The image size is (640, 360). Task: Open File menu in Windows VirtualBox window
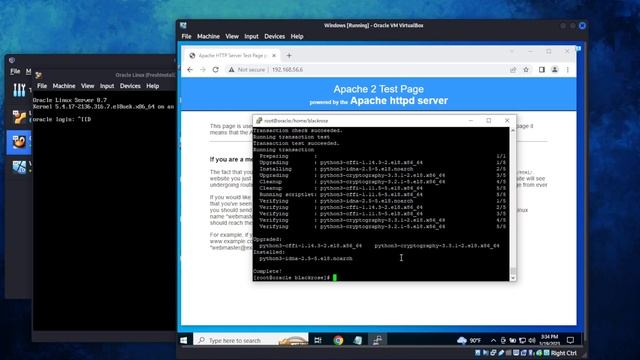tap(186, 36)
